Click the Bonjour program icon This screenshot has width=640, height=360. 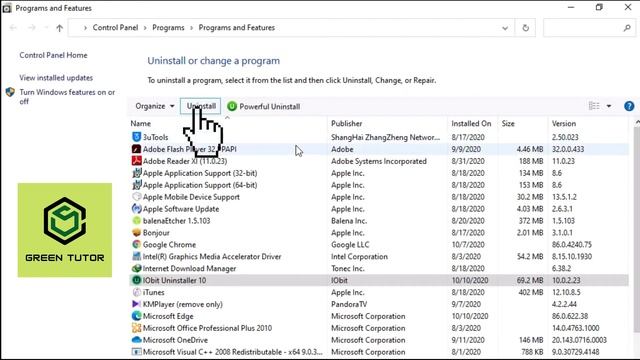(x=136, y=232)
